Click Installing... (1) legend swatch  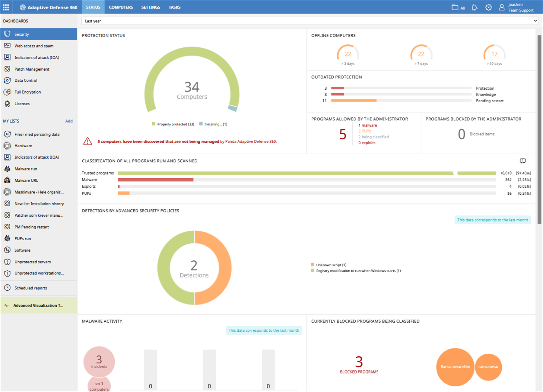[x=201, y=124]
